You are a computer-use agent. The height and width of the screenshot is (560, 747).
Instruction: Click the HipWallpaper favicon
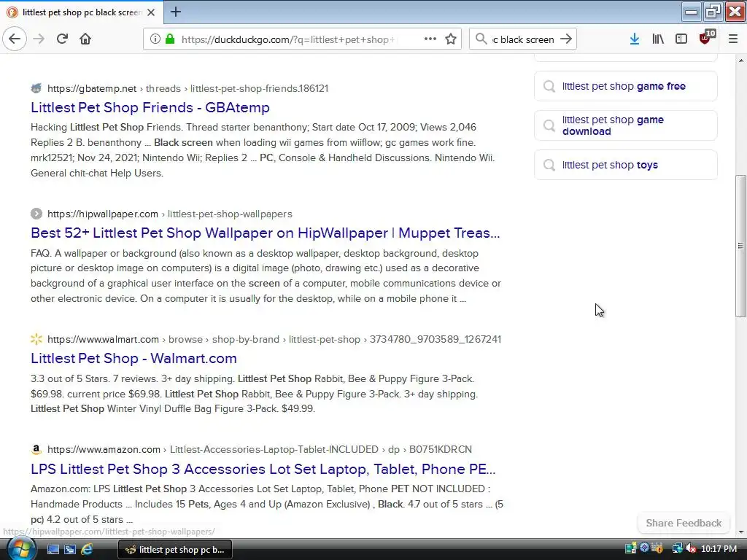coord(36,214)
